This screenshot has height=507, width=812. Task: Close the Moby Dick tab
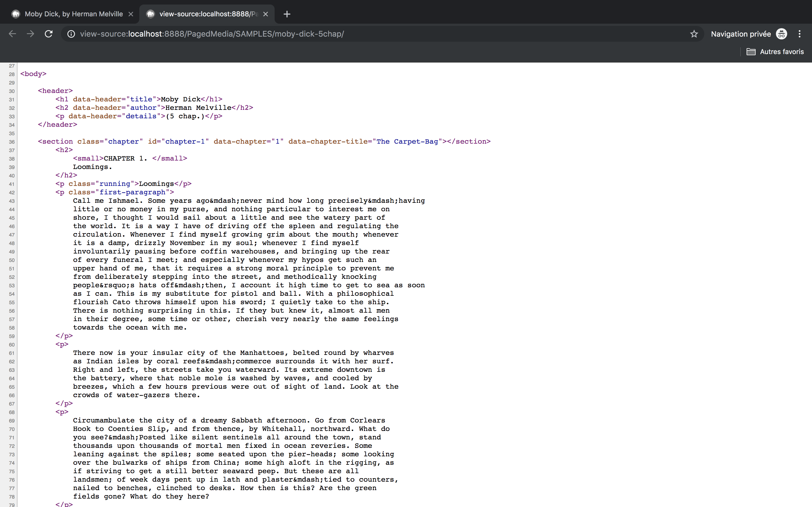[x=131, y=14]
